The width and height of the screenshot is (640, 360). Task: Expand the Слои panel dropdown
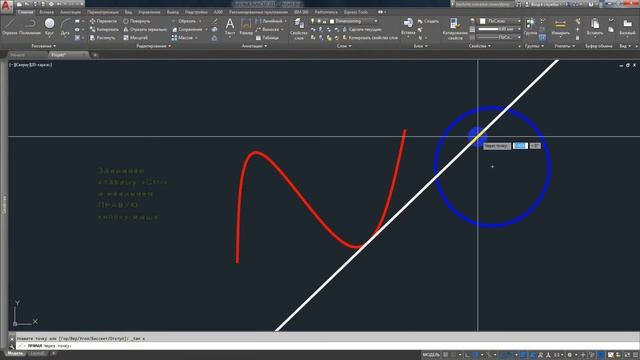344,46
